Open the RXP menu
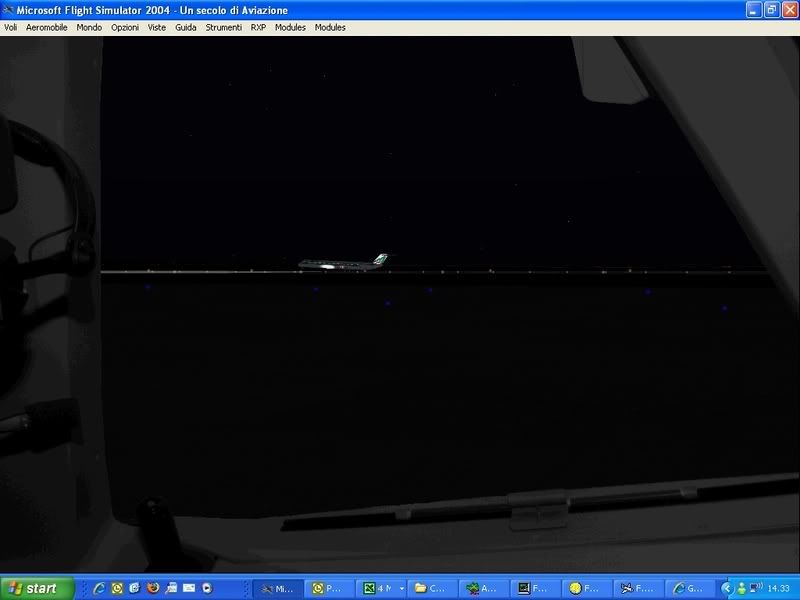The height and width of the screenshot is (600, 800). click(x=258, y=28)
